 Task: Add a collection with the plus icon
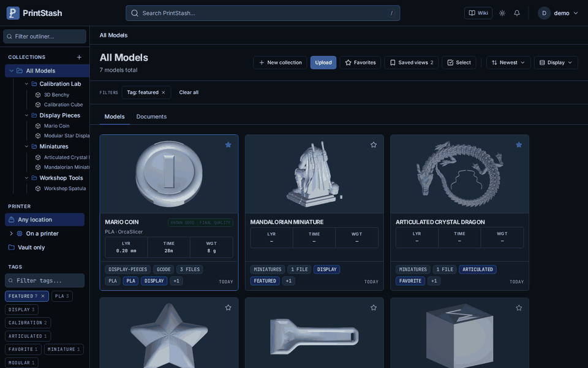click(x=79, y=57)
